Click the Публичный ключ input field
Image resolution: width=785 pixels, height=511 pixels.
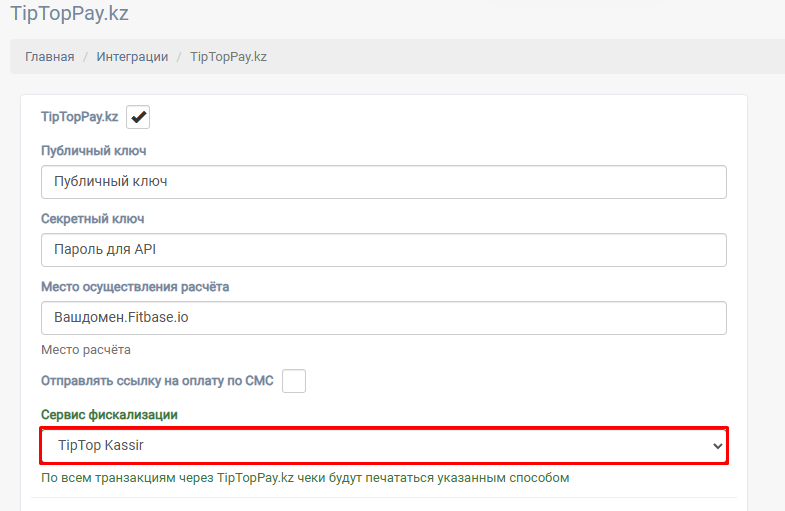click(384, 182)
